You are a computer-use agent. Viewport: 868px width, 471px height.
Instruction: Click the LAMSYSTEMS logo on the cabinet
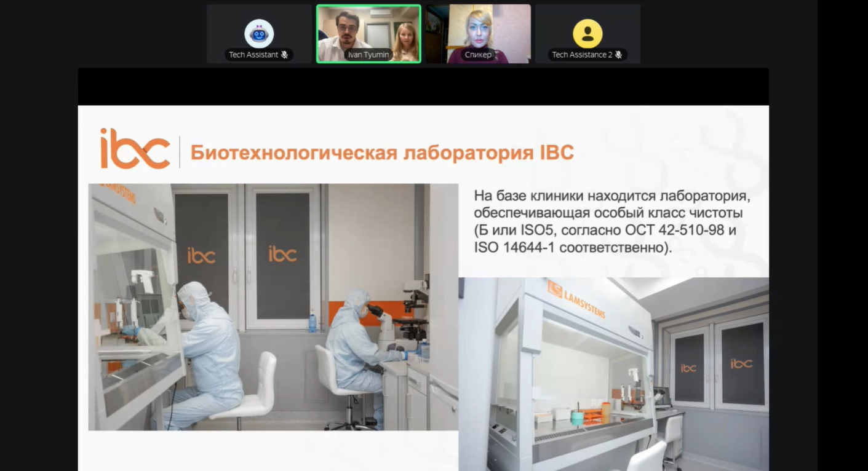(576, 299)
